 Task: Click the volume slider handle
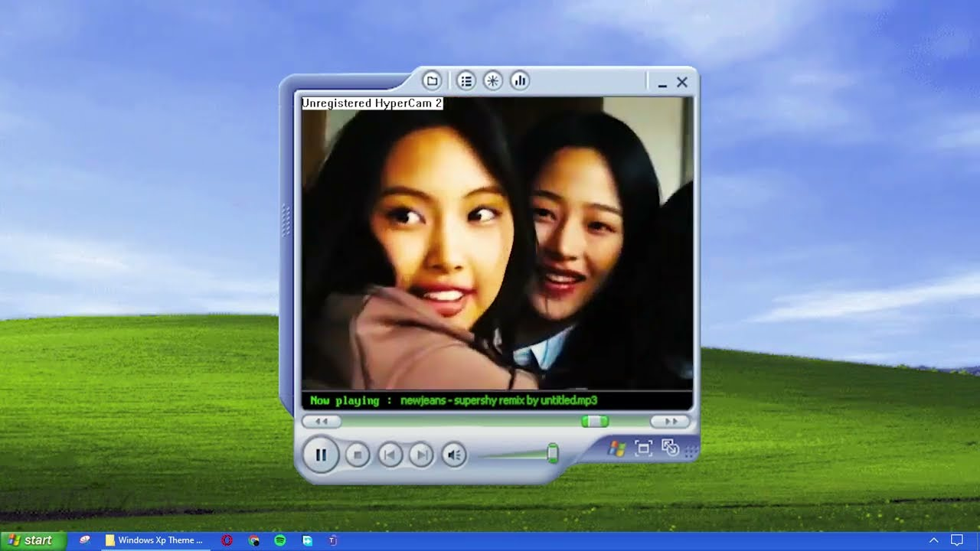pyautogui.click(x=552, y=454)
